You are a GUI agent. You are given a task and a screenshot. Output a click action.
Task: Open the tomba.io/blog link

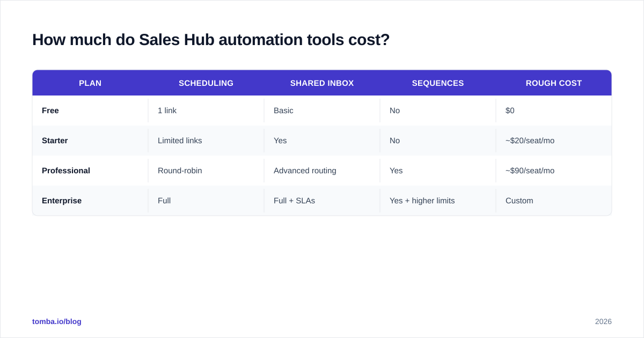coord(57,321)
